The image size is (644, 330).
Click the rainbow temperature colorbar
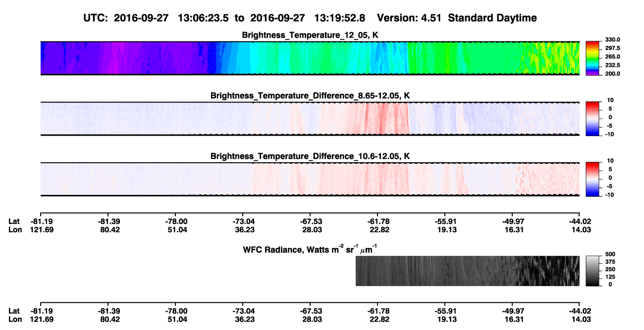pyautogui.click(x=593, y=58)
